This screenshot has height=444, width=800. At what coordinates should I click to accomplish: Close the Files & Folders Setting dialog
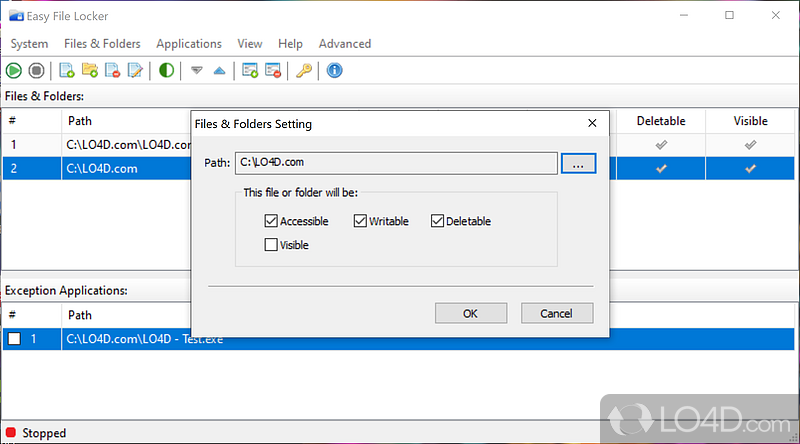592,123
